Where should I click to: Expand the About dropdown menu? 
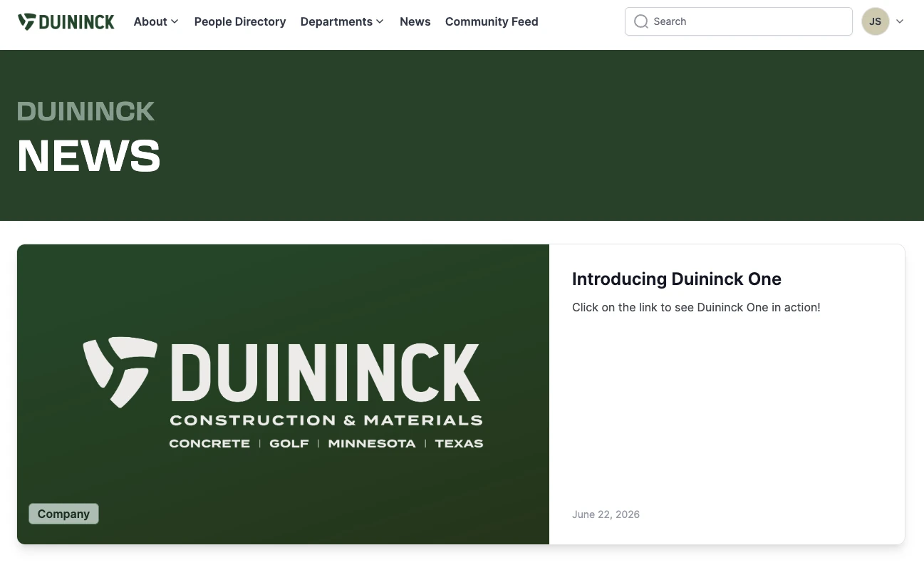[x=156, y=21]
